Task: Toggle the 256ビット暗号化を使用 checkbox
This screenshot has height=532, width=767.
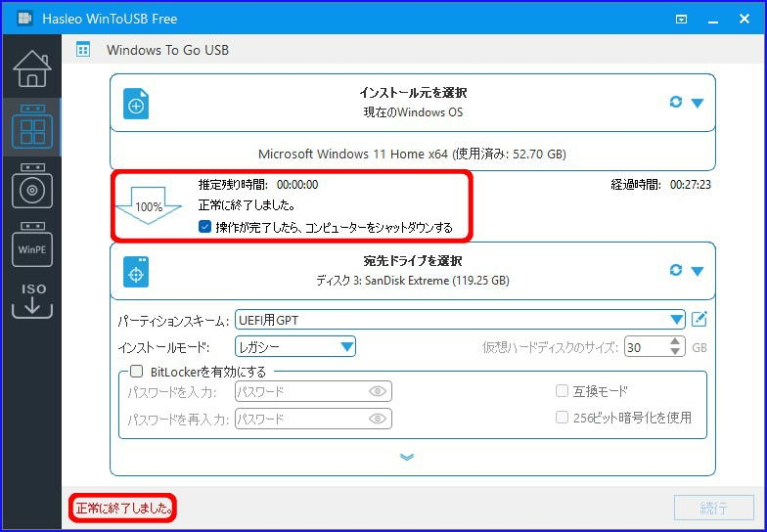Action: tap(562, 417)
